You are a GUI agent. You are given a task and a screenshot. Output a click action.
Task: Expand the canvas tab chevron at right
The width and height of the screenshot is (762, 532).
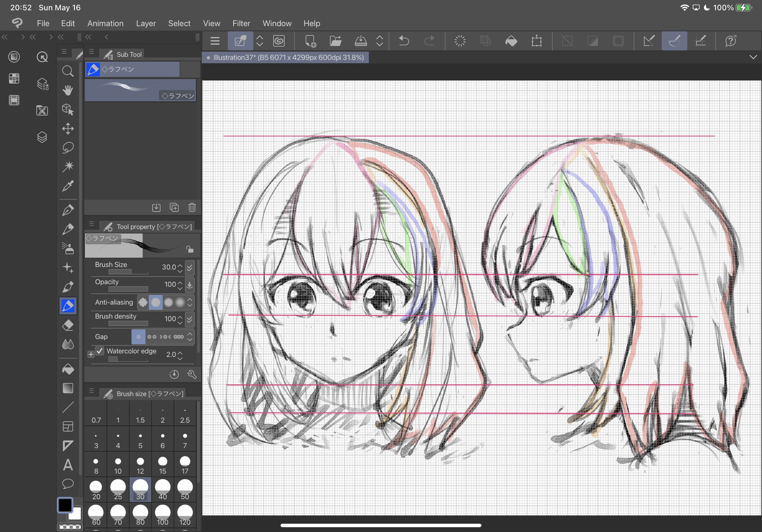[x=753, y=57]
